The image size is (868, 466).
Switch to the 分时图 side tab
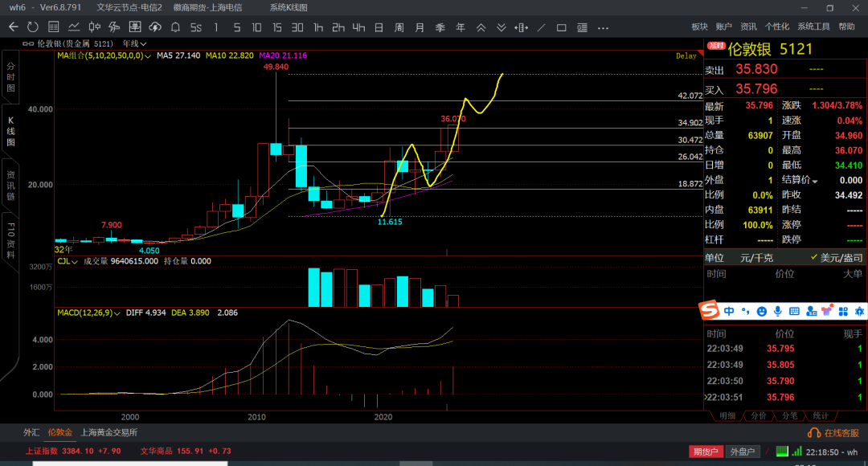click(10, 77)
